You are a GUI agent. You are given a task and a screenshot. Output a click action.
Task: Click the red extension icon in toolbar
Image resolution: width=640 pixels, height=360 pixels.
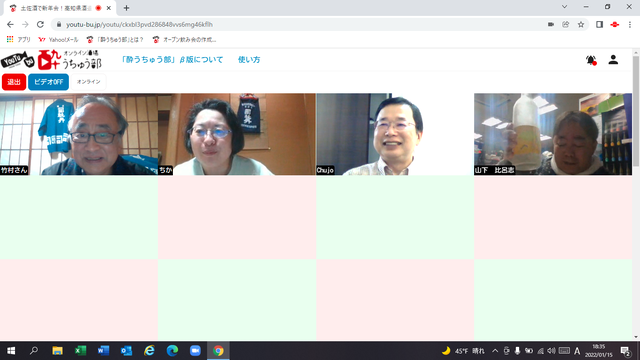(x=615, y=24)
